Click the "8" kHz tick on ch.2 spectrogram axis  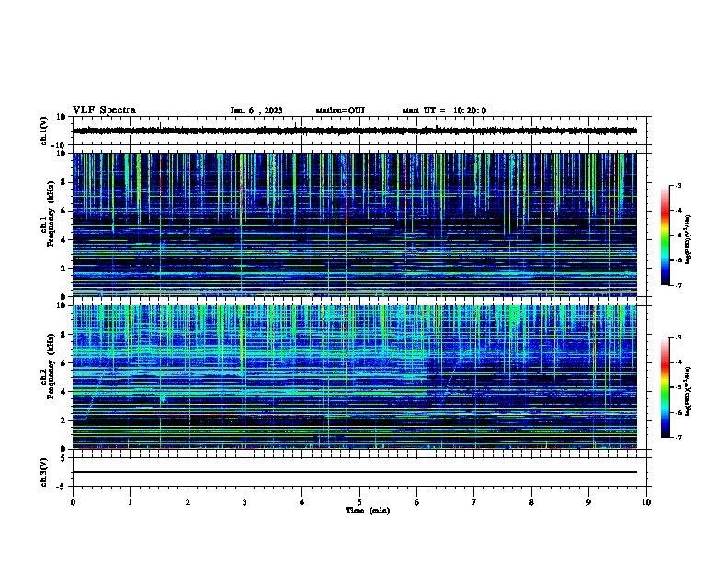pyautogui.click(x=63, y=335)
